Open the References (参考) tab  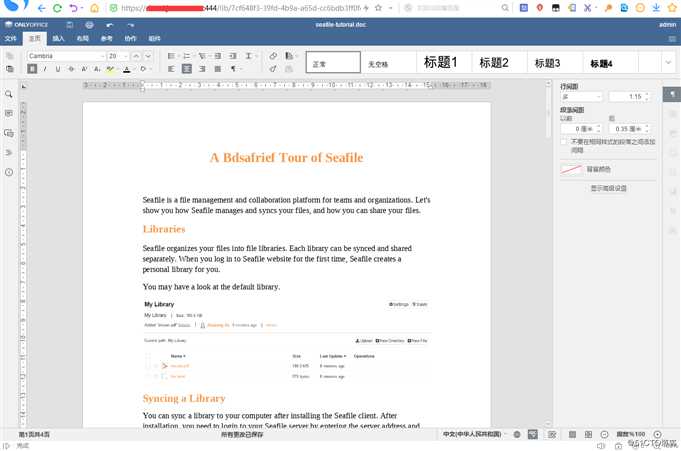click(106, 39)
